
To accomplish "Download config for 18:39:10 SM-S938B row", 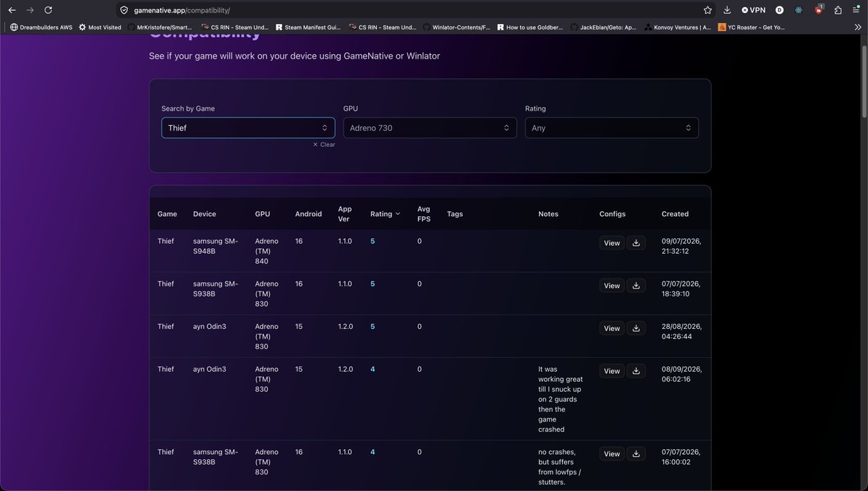I will pos(636,286).
